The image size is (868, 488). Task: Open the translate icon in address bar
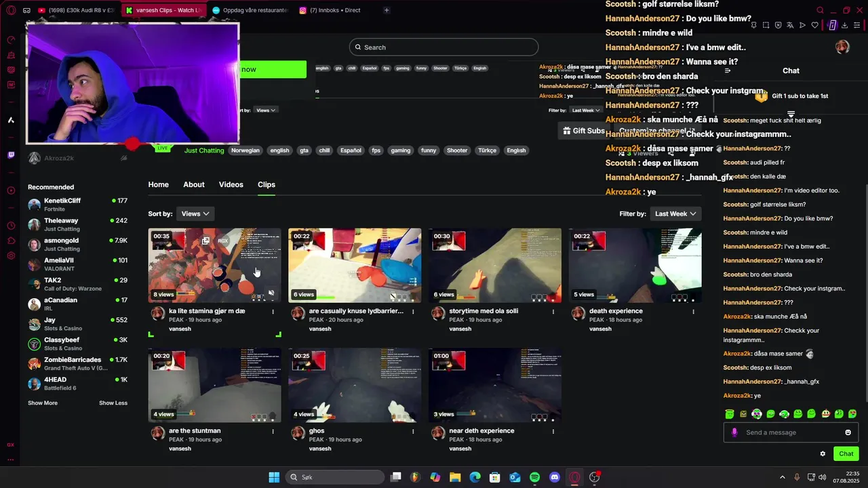click(790, 25)
